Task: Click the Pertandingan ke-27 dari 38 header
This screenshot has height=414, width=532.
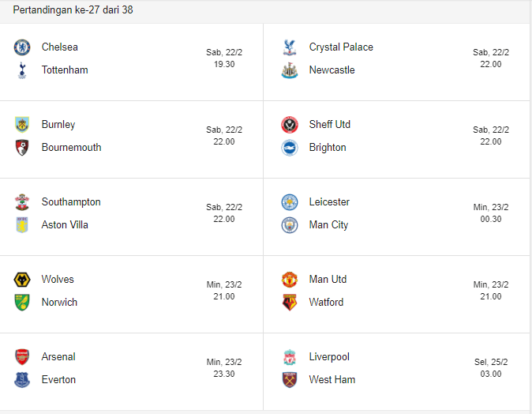Action: point(73,9)
